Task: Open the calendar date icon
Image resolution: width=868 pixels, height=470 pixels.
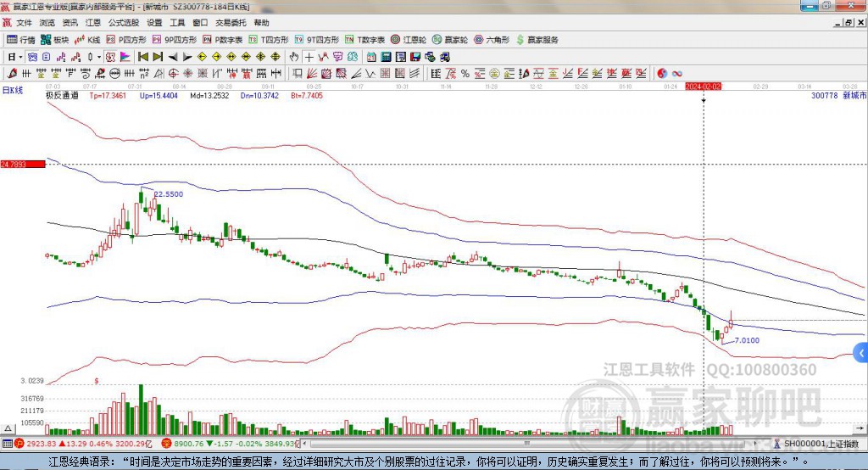Action: tap(371, 57)
